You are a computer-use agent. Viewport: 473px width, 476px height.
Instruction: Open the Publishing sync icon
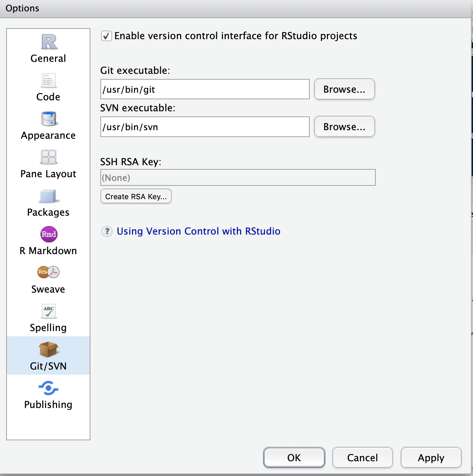[x=48, y=388]
